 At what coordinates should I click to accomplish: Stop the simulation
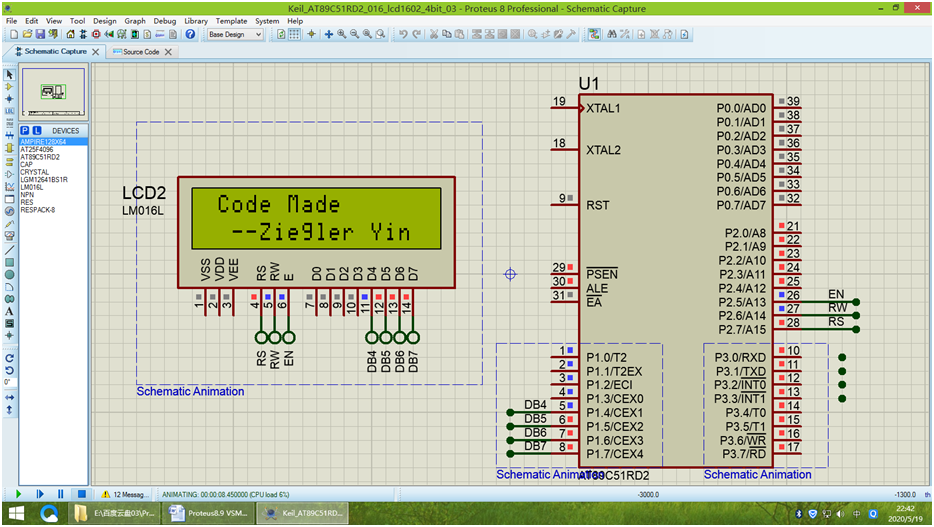tap(82, 494)
